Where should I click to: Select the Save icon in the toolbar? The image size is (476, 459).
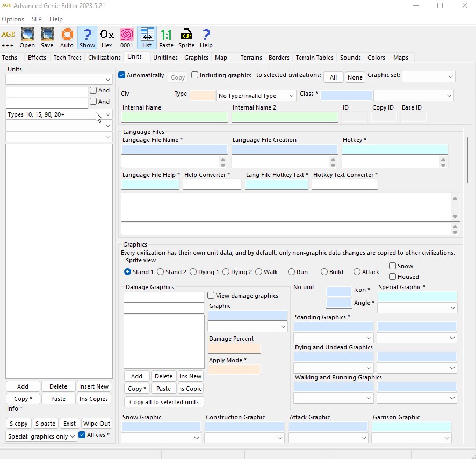point(47,37)
